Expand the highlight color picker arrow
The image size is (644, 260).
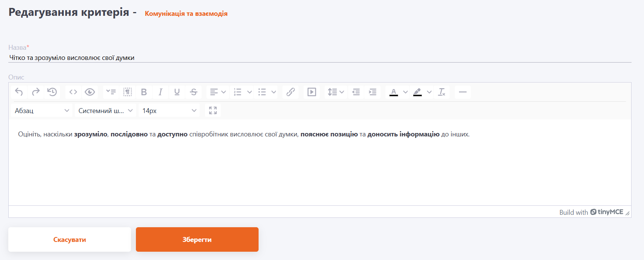point(429,92)
